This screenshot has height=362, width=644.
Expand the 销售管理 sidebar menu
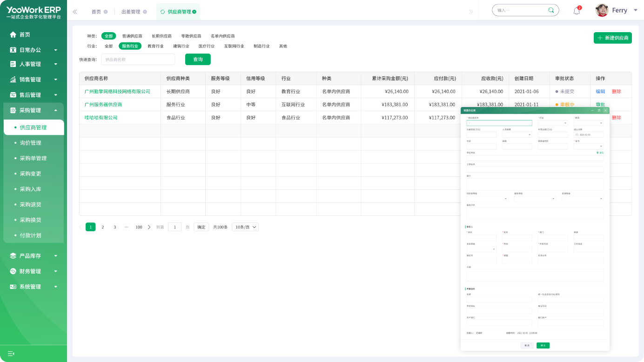pyautogui.click(x=34, y=80)
